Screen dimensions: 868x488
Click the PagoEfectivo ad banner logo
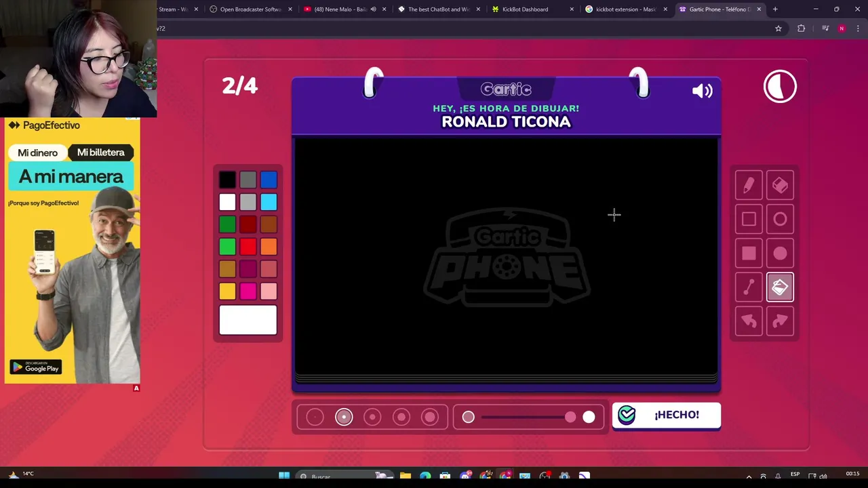[44, 125]
